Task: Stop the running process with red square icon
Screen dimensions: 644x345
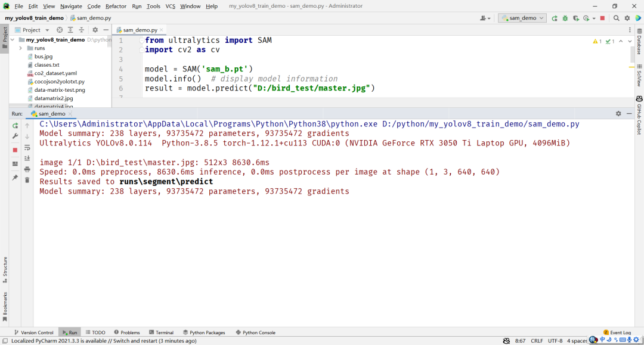Action: [x=603, y=18]
